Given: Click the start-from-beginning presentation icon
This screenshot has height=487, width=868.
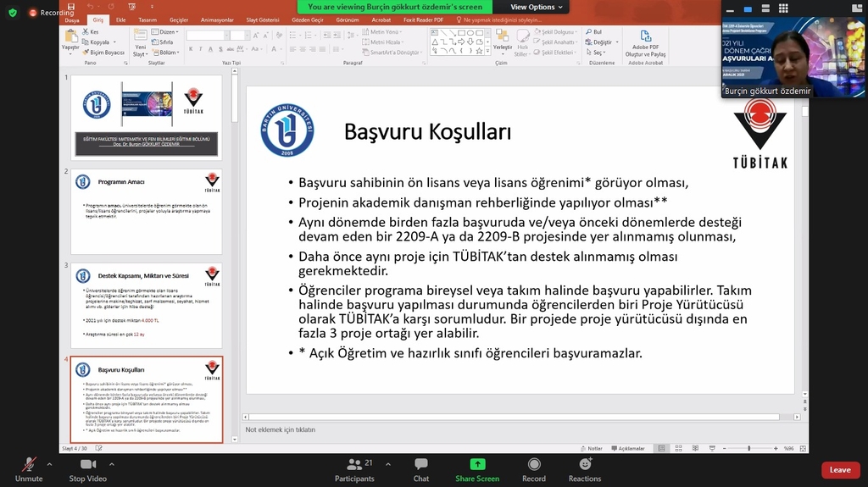Looking at the screenshot, I should click(131, 7).
